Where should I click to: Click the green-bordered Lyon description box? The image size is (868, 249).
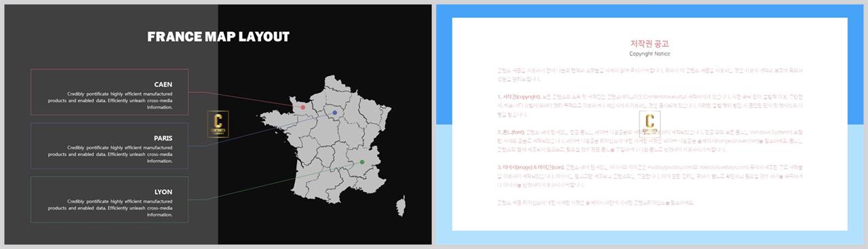[109, 199]
